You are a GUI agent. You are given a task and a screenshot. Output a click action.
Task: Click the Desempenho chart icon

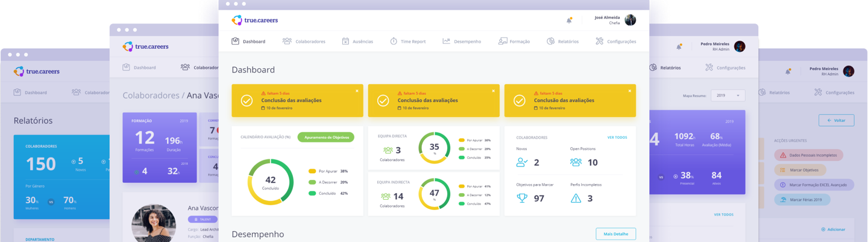[446, 41]
